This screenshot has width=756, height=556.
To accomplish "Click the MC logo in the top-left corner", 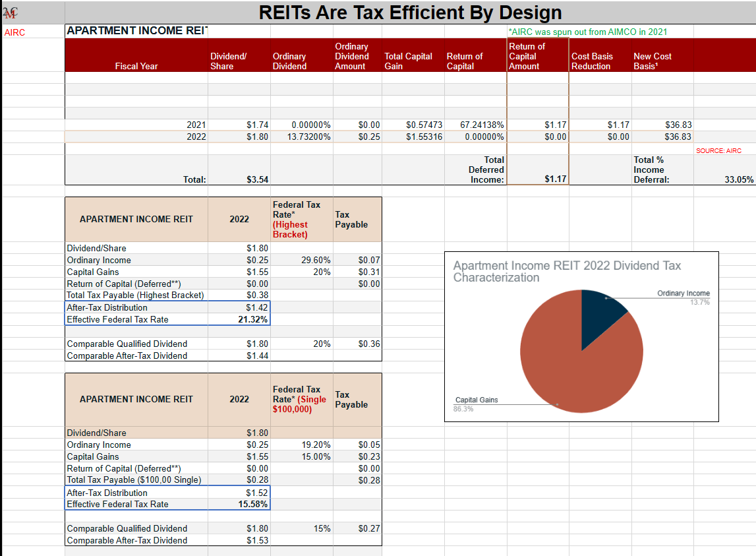I will (x=10, y=13).
